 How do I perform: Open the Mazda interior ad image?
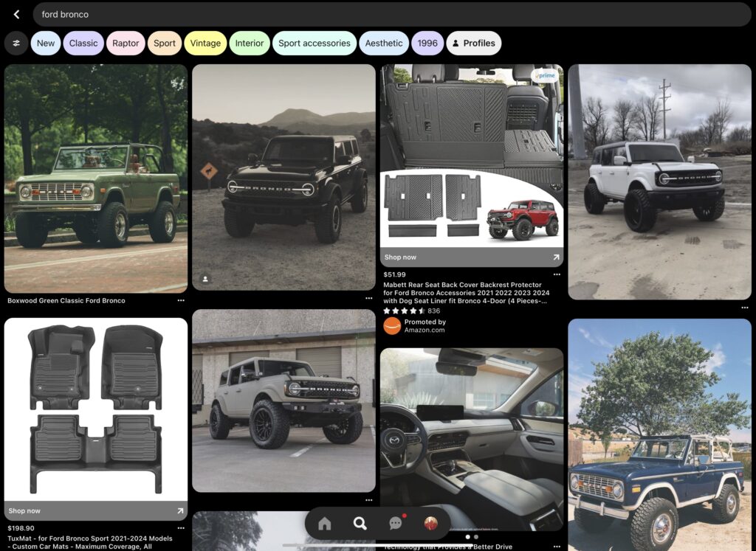[x=472, y=440]
